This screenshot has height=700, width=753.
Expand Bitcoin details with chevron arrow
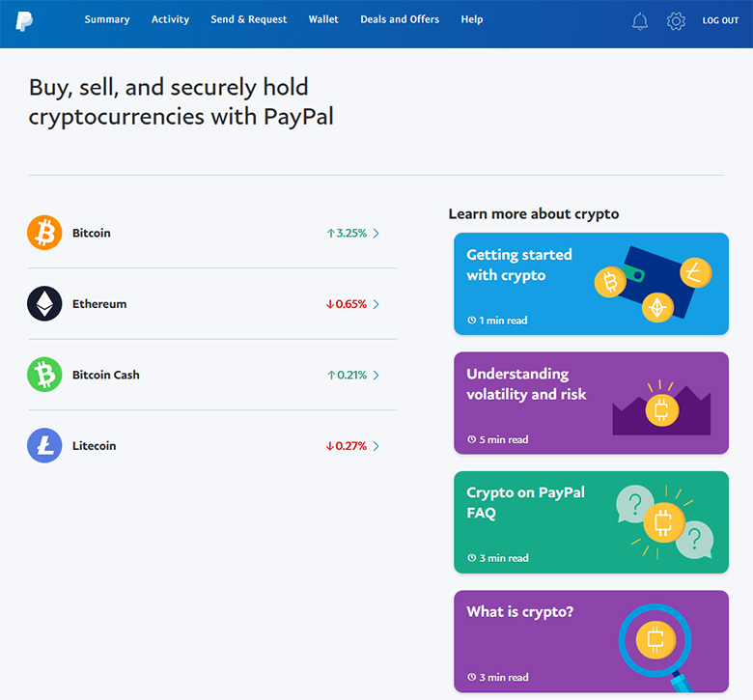click(376, 233)
